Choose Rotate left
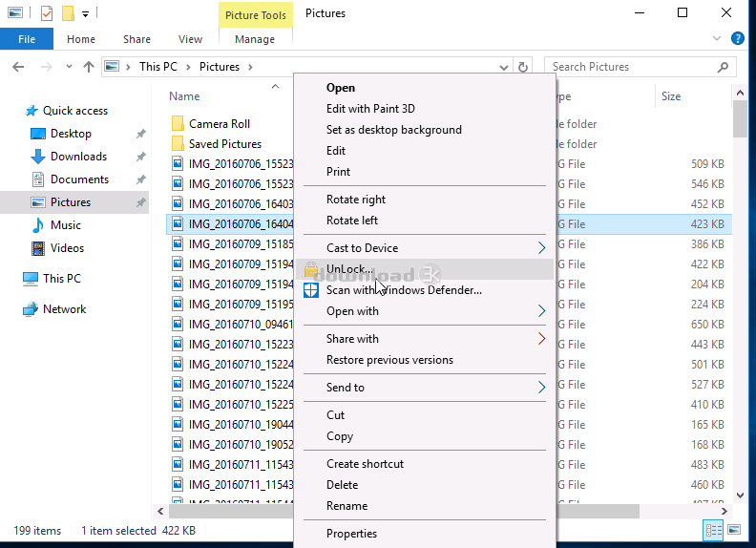Viewport: 756px width, 548px height. (352, 221)
